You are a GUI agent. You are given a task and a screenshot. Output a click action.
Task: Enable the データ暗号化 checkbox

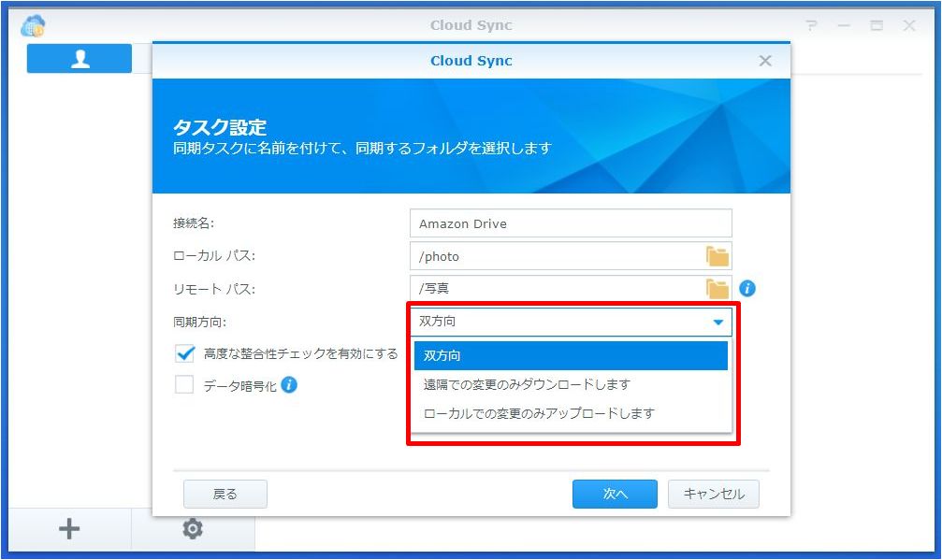(x=181, y=385)
